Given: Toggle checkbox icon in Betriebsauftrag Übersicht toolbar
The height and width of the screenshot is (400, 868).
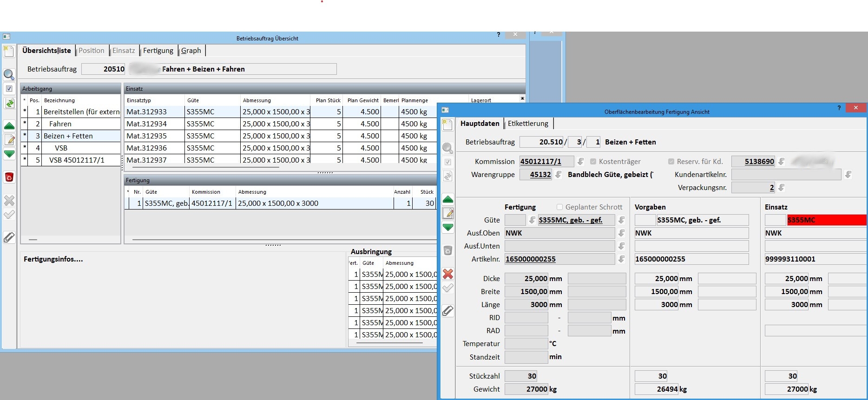Looking at the screenshot, I should point(9,88).
